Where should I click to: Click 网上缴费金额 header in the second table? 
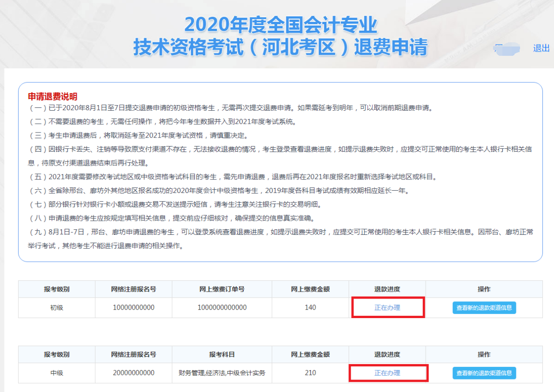[310, 354]
